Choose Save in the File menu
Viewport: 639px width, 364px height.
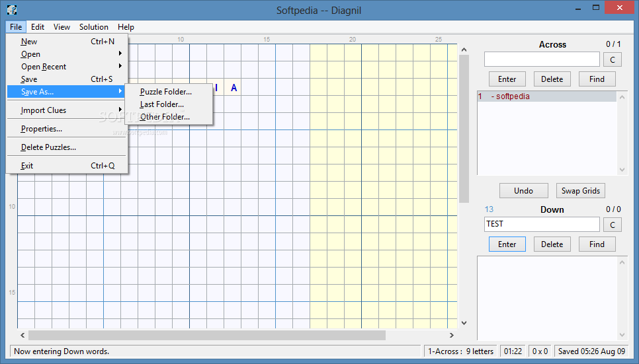coord(67,79)
